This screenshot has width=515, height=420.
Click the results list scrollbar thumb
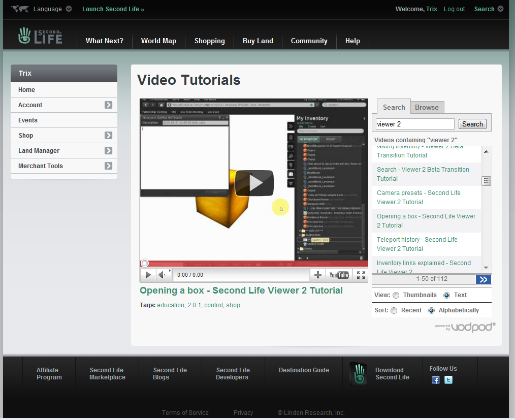pyautogui.click(x=486, y=181)
